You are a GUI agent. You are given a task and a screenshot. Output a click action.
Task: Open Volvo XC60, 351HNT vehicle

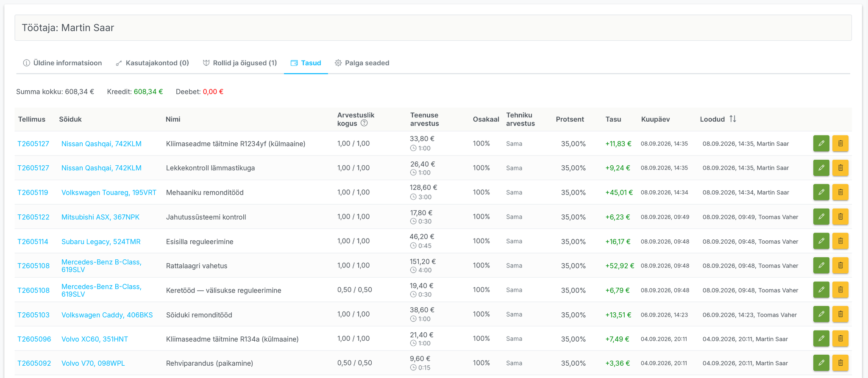pyautogui.click(x=95, y=339)
